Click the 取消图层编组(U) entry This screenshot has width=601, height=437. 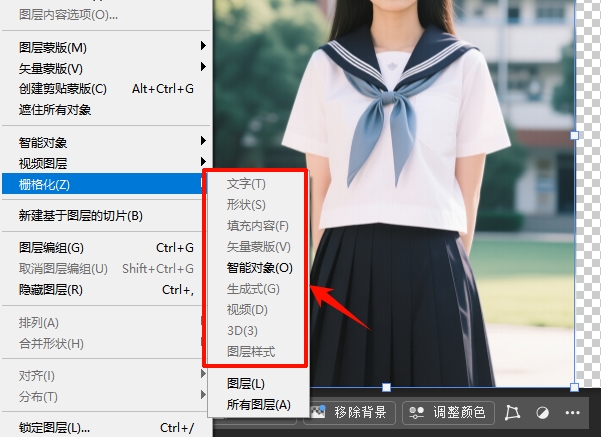106,269
